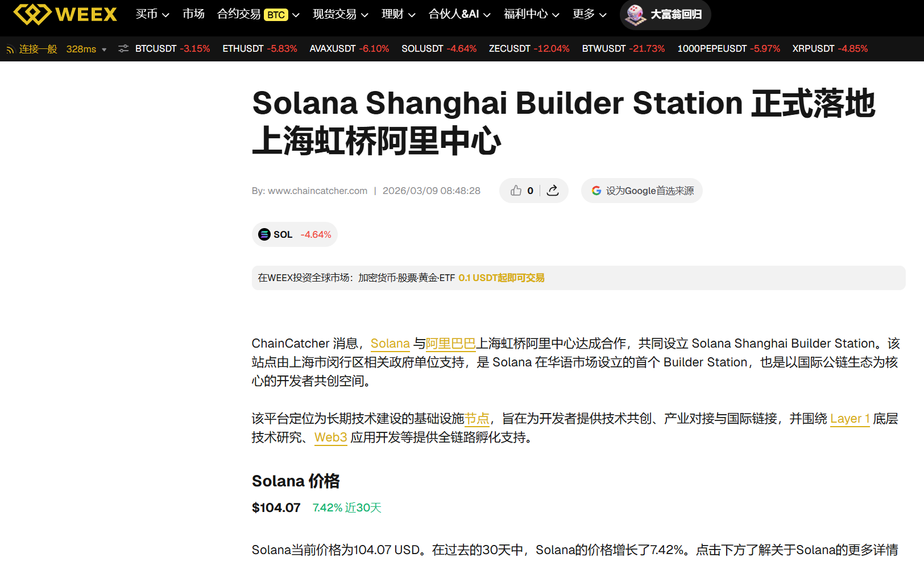Expand the 更多 dropdown

click(590, 14)
